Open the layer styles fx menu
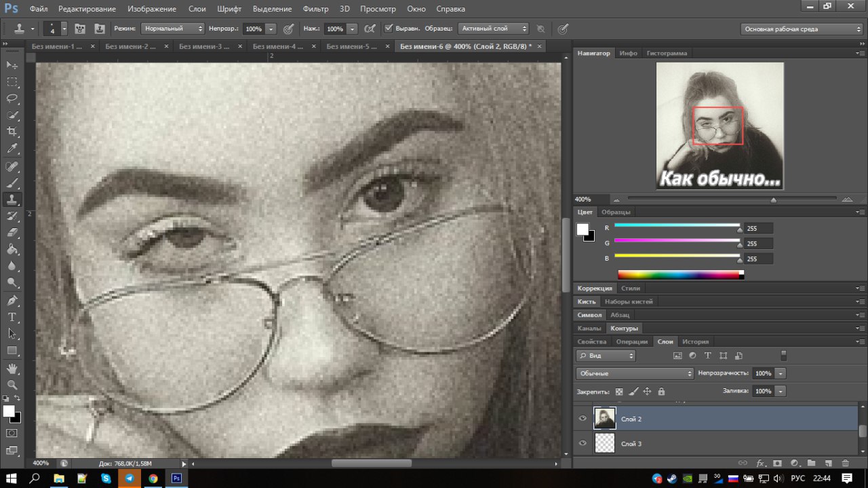 click(760, 463)
